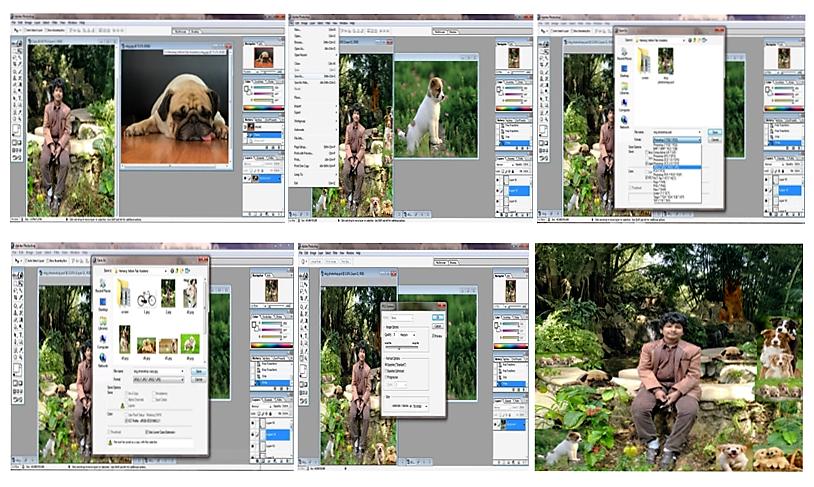814x487 pixels.
Task: Click Save button in format-list Save As dialog
Action: (x=715, y=132)
